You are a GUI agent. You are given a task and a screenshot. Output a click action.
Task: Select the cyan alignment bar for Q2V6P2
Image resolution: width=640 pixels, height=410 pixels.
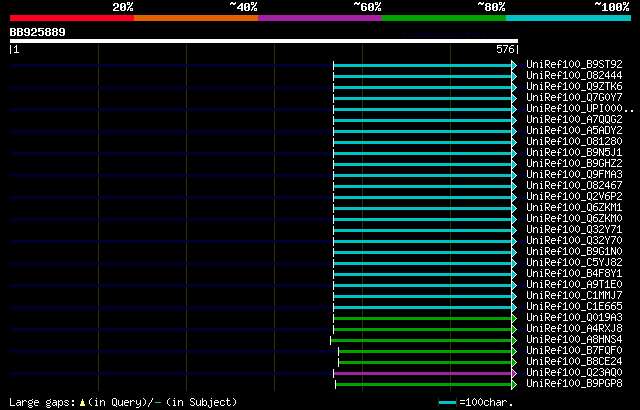click(x=423, y=197)
